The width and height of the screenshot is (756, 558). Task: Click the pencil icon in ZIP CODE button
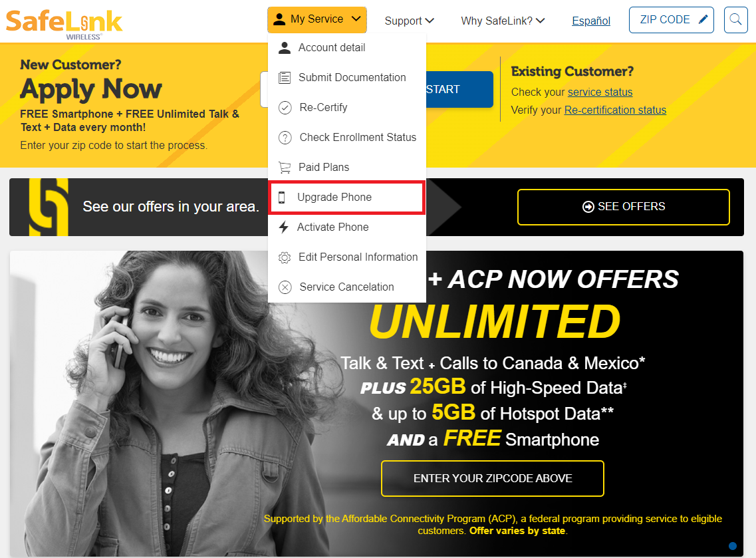[x=703, y=19]
